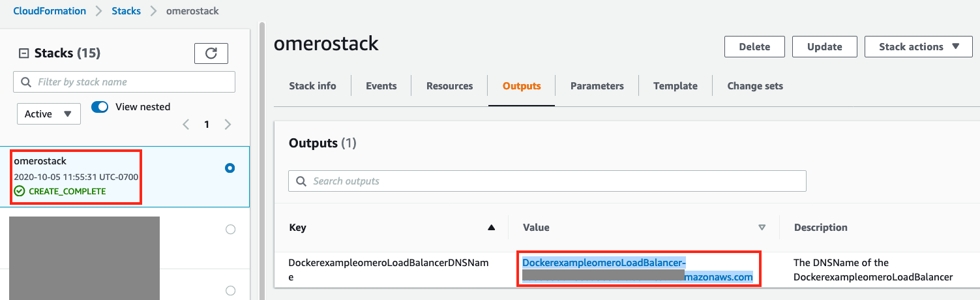Open the Events tab

tap(381, 86)
